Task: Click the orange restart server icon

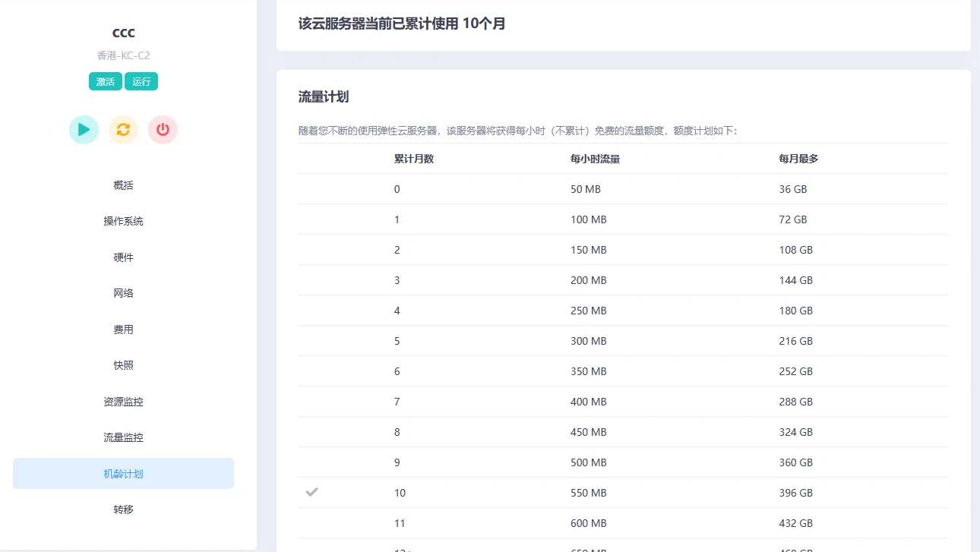Action: (x=123, y=130)
